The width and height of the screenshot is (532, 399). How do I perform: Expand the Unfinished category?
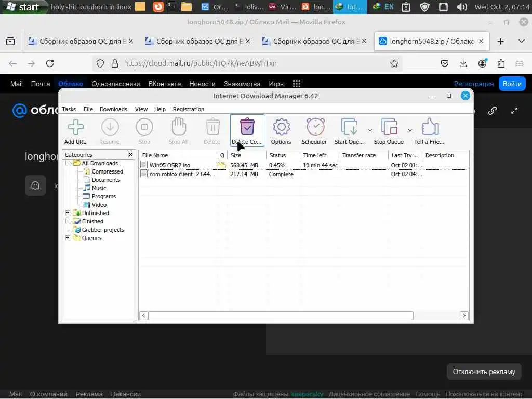(x=68, y=213)
